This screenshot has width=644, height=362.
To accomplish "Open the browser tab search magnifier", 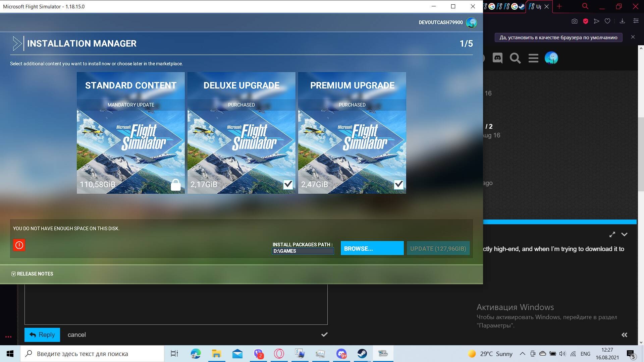I will tap(585, 6).
